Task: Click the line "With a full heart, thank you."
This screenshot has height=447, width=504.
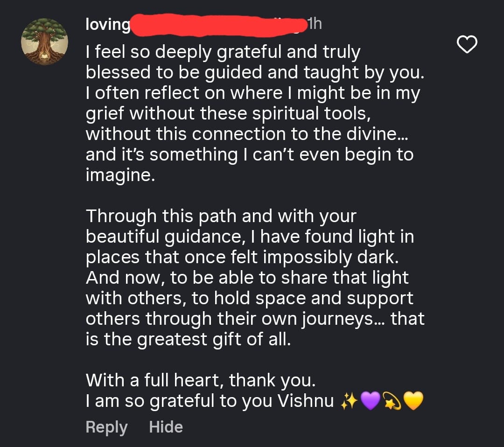Action: 201,381
